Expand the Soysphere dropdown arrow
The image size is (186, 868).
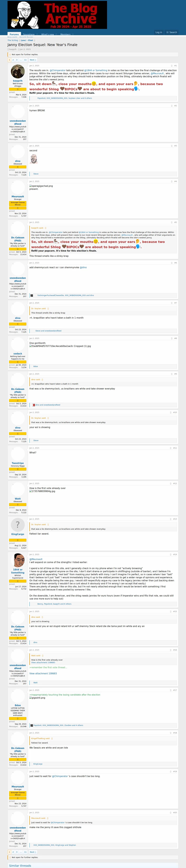click(37, 34)
